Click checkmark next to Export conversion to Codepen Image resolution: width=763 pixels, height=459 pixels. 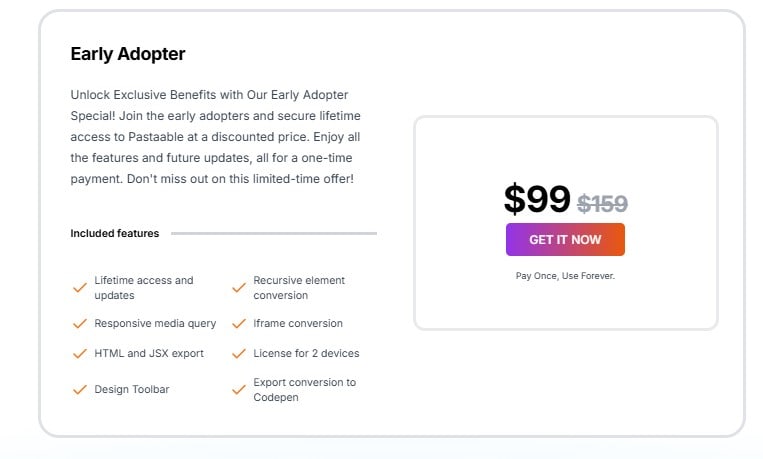click(x=239, y=390)
